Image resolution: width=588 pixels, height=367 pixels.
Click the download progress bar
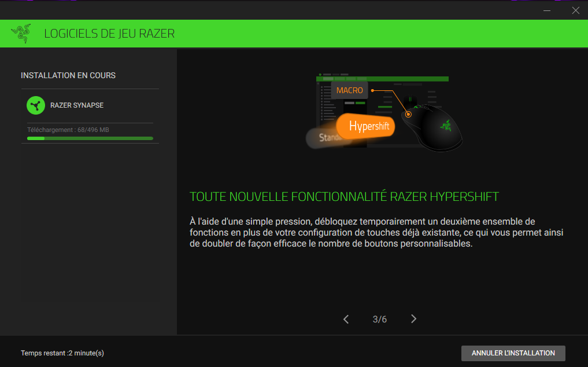[90, 138]
